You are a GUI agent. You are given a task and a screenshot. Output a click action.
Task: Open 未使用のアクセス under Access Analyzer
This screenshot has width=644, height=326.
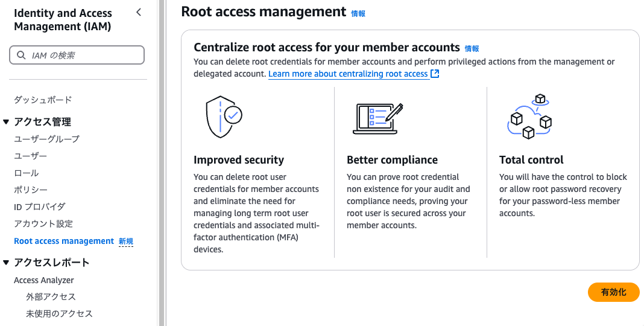point(59,314)
